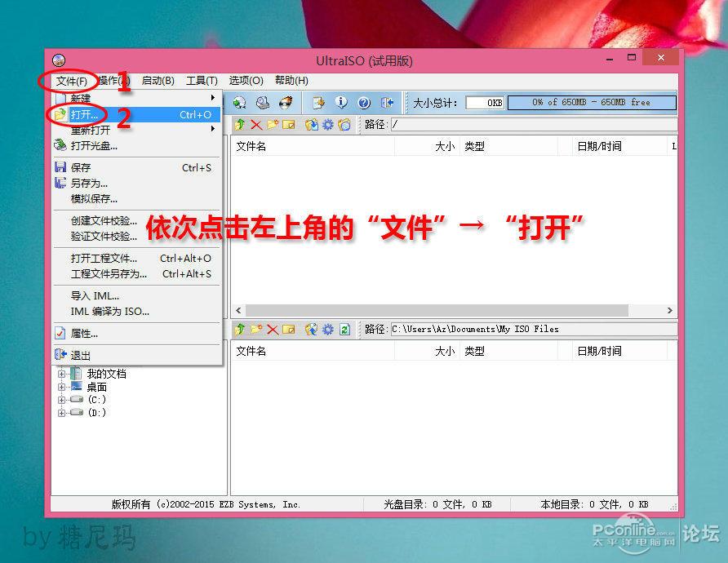Open the 选项(O) menu

pos(245,80)
